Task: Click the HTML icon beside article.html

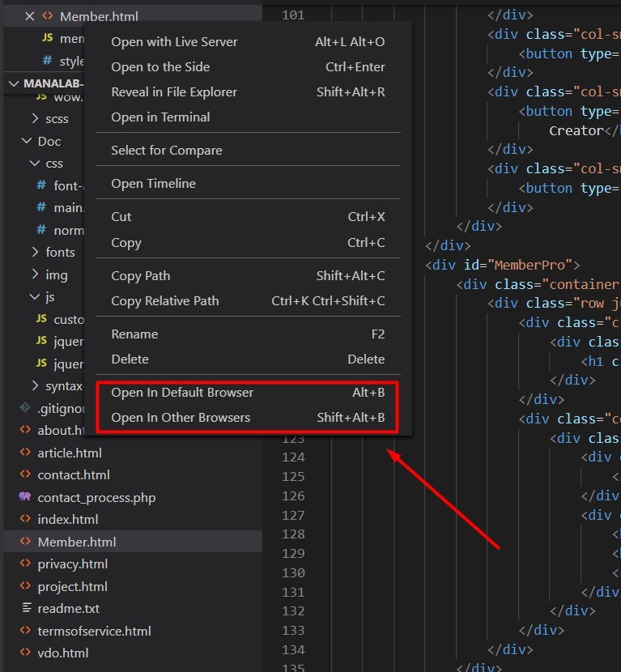Action: pyautogui.click(x=25, y=453)
